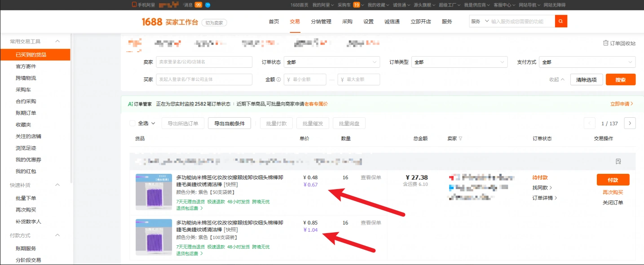Open the 诚信通 tab
Image resolution: width=644 pixels, height=265 pixels.
(392, 22)
